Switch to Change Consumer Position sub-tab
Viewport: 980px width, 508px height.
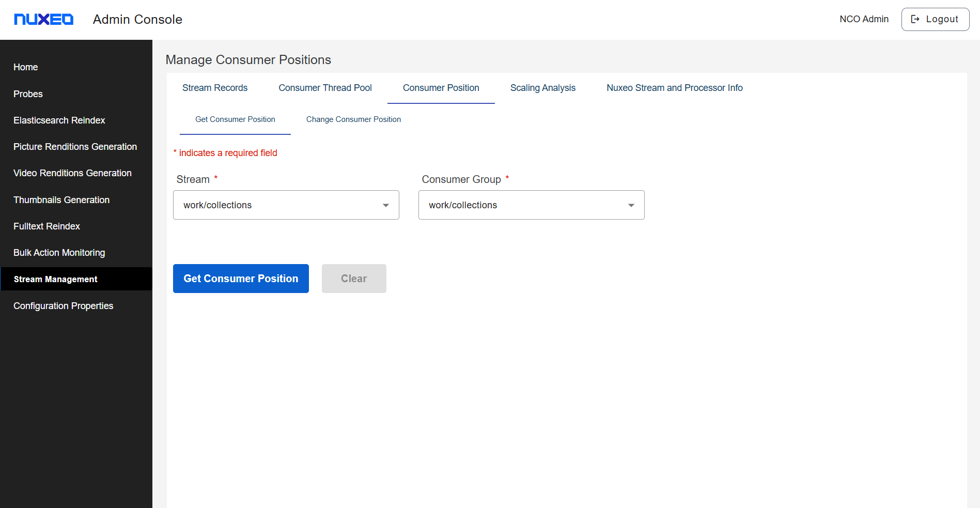[353, 119]
